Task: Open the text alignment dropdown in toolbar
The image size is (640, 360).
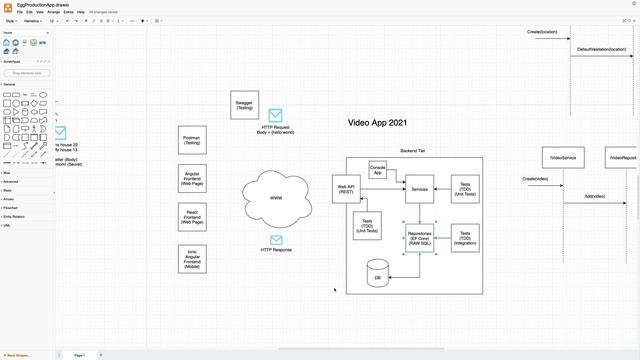Action: pyautogui.click(x=109, y=21)
